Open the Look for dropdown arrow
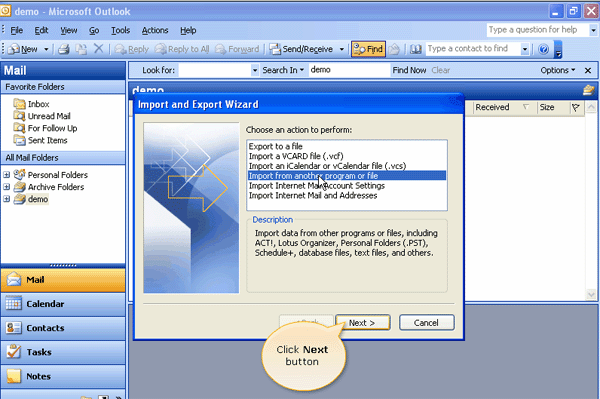This screenshot has height=399, width=600. pyautogui.click(x=255, y=70)
